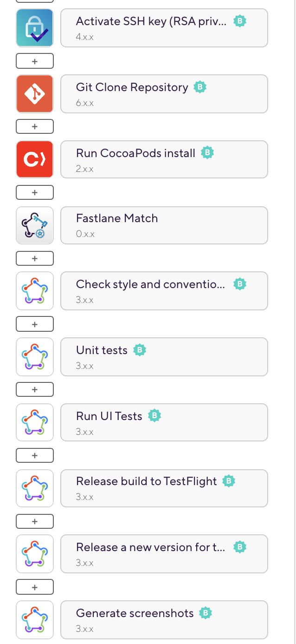Screen dimensions: 296x644
Task: Insert a step after Run UI Tests
Action: (35, 455)
